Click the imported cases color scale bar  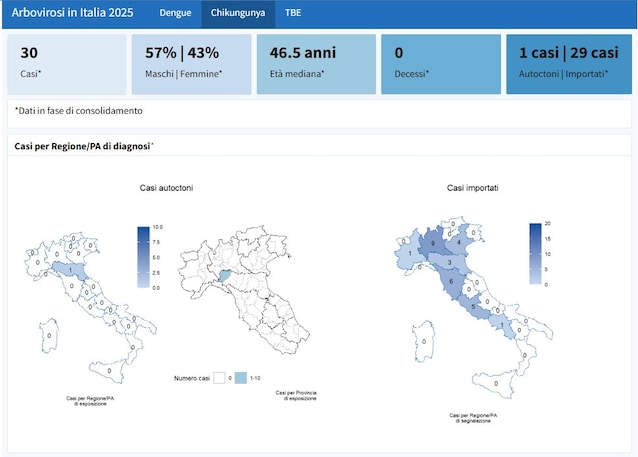535,254
